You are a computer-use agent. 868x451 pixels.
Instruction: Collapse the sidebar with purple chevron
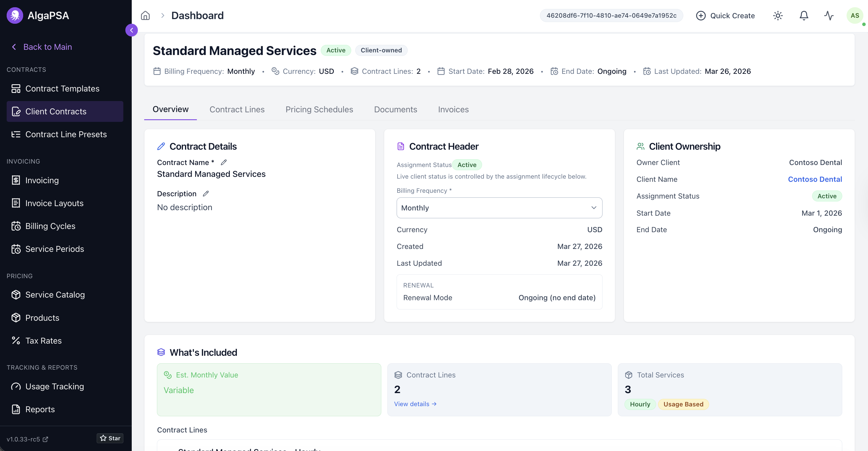point(131,30)
